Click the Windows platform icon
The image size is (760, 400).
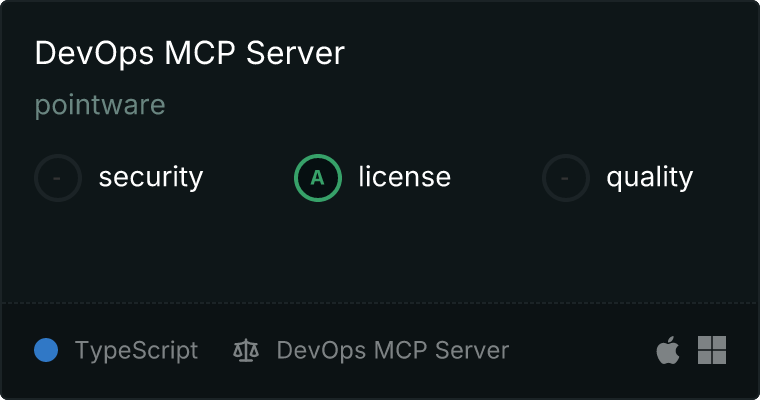tap(712, 350)
